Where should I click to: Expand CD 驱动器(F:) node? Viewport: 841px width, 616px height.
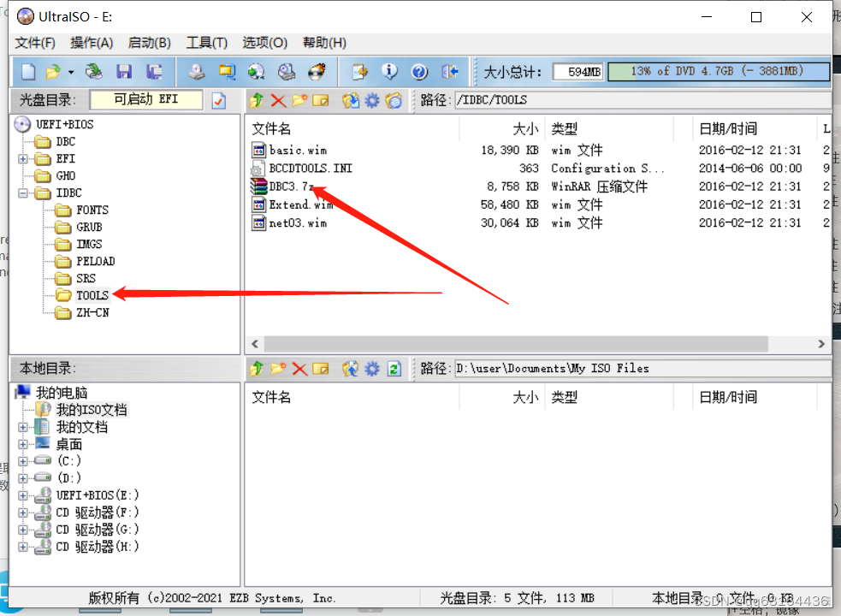pyautogui.click(x=22, y=512)
